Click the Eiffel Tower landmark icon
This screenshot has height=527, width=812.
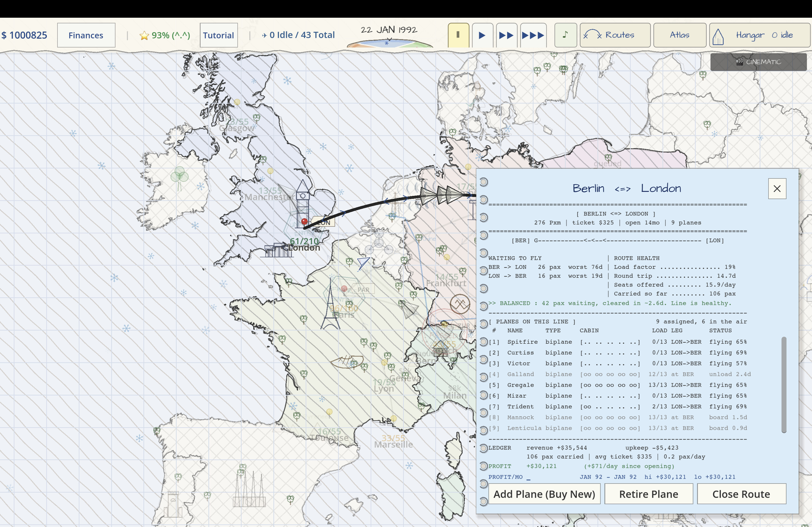[330, 303]
